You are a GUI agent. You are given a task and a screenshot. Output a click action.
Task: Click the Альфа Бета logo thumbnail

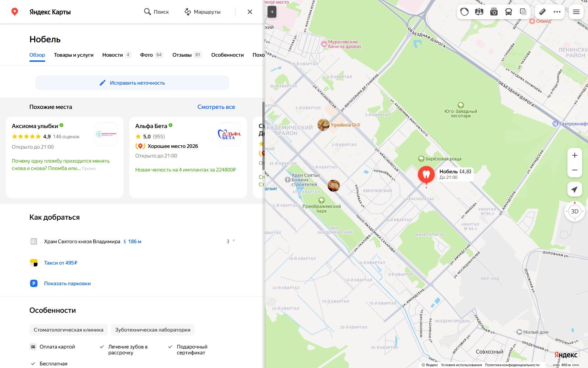click(229, 134)
